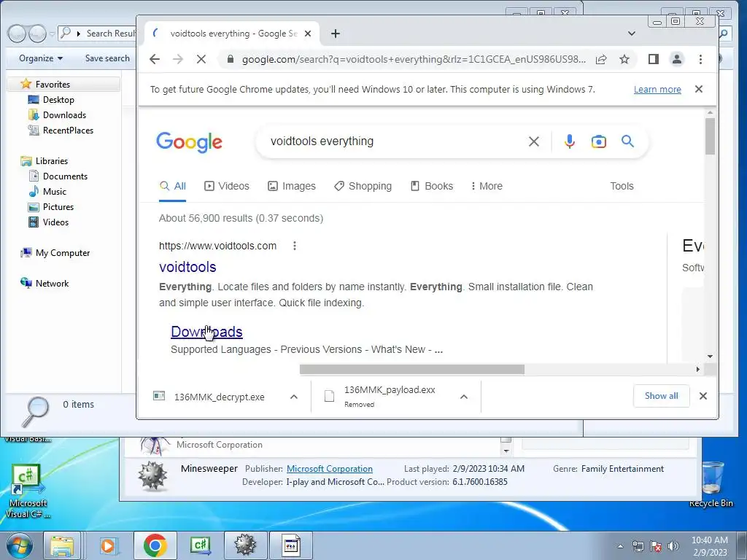747x560 pixels.
Task: Stop loading the Chrome page
Action: tap(201, 59)
